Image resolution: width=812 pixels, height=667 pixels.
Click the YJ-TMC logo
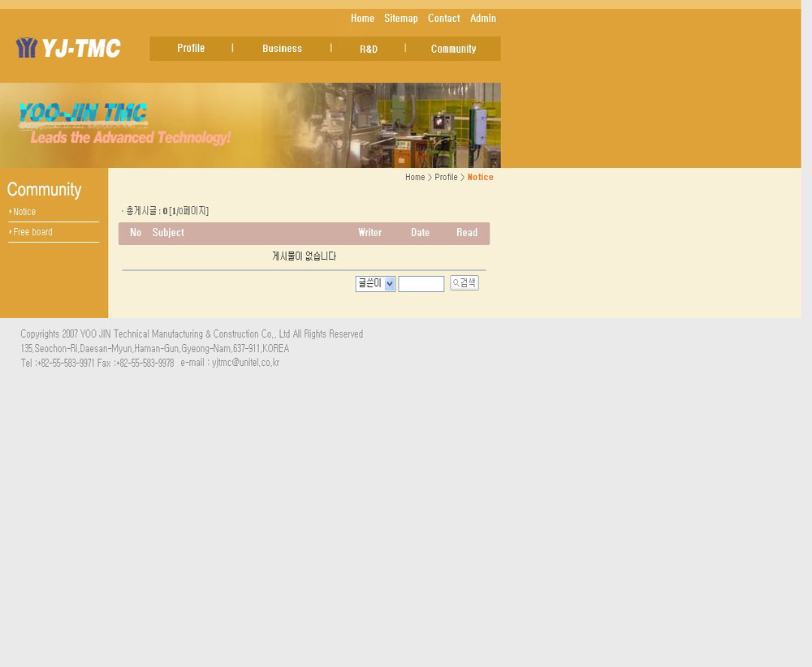tap(68, 49)
